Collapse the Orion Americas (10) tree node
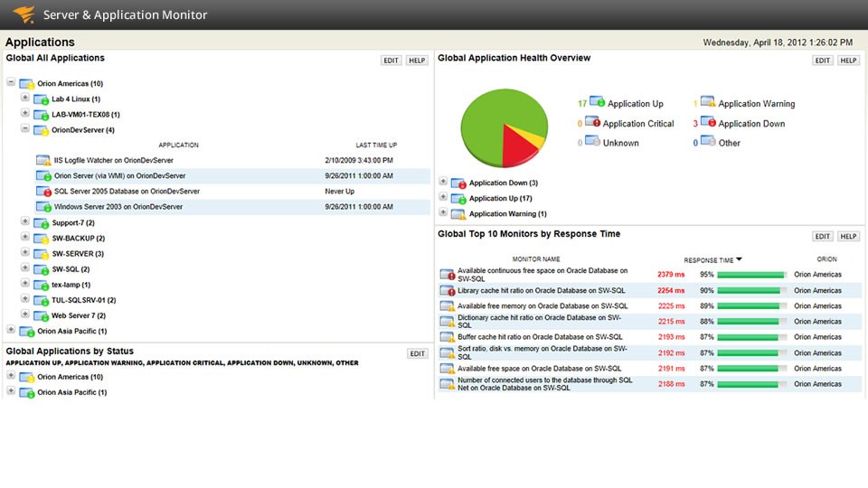 11,83
